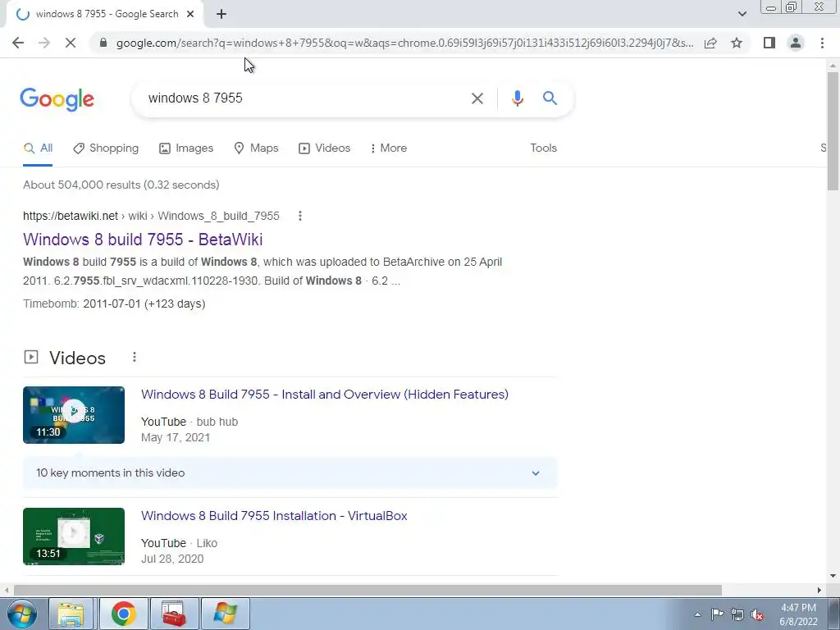Play the VirtualBox installation video thumbnail
Screen dimensions: 840x630
(x=74, y=536)
